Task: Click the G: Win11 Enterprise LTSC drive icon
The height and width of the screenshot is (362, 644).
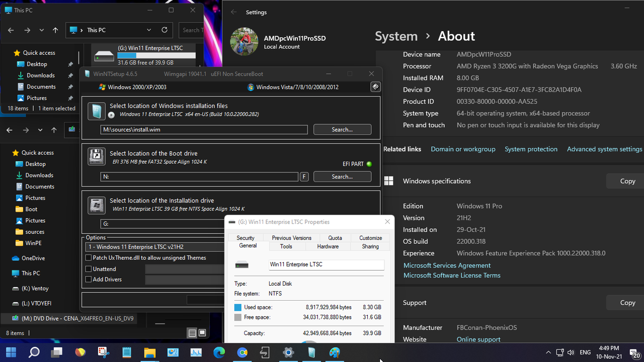Action: pos(104,55)
